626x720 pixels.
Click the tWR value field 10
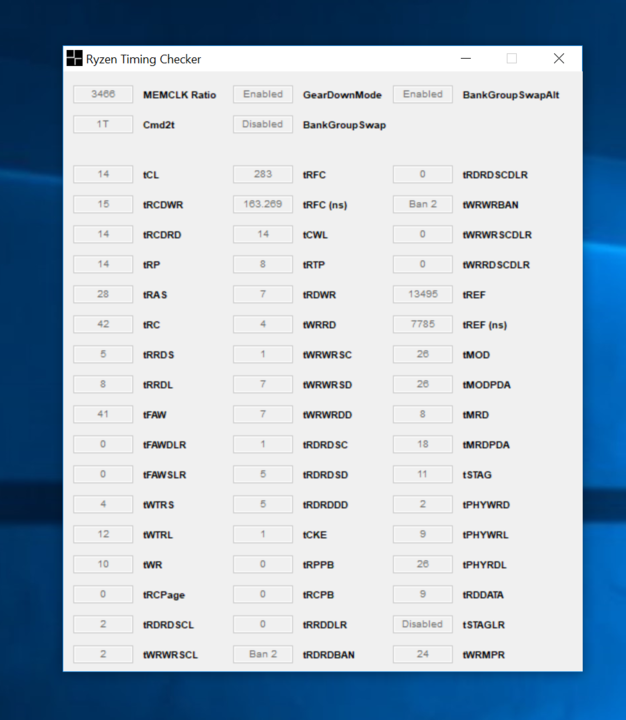103,564
